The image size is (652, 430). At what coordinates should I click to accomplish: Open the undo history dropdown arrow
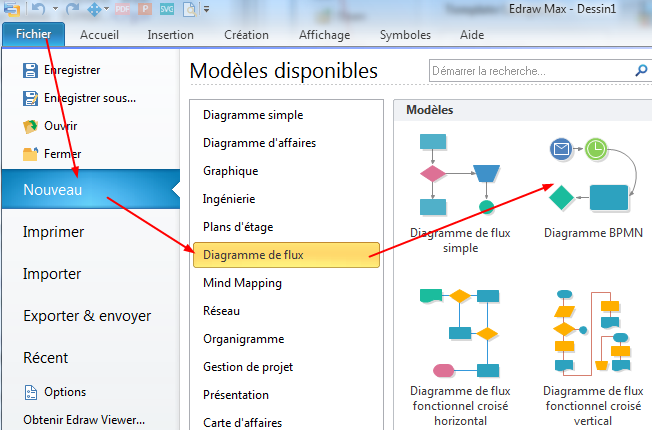(55, 9)
